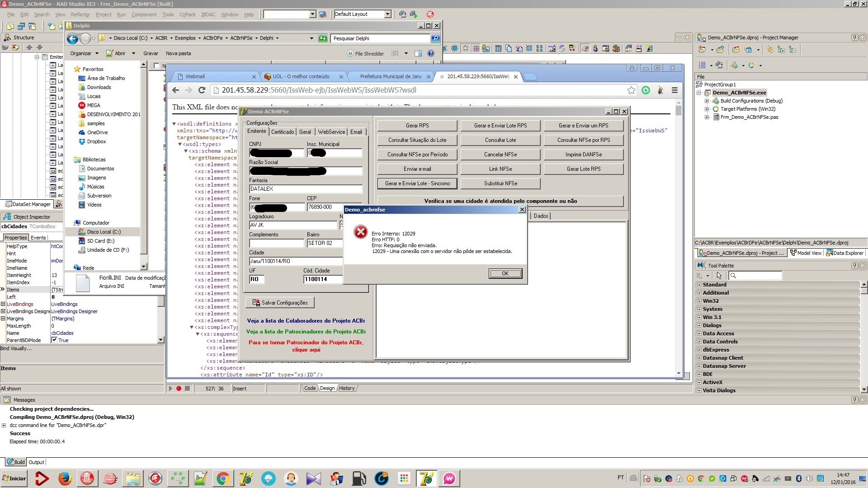This screenshot has width=868, height=488.
Task: Open the Refactor menu in RAD Studio
Action: (80, 14)
